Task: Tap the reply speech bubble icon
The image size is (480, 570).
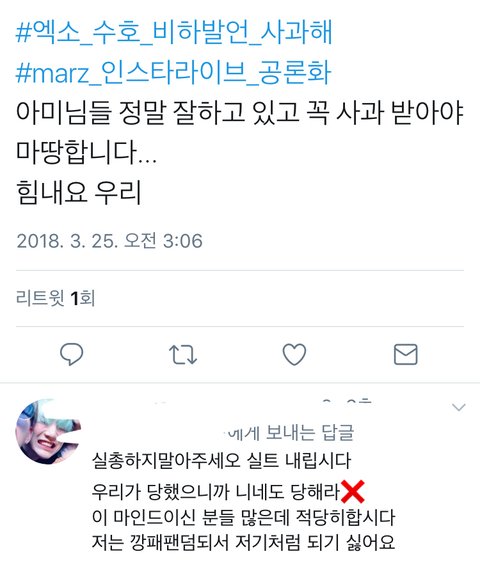Action: click(x=71, y=354)
